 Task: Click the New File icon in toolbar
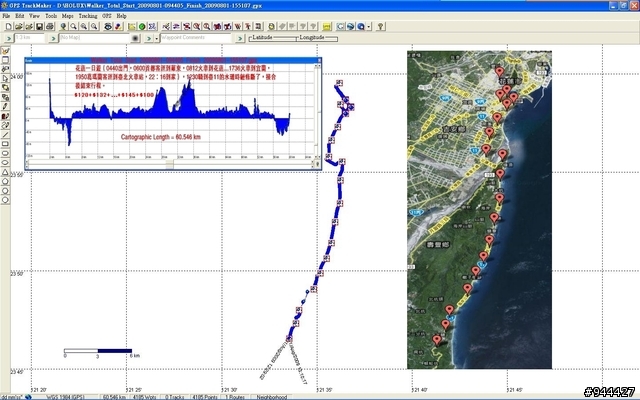tap(9, 27)
